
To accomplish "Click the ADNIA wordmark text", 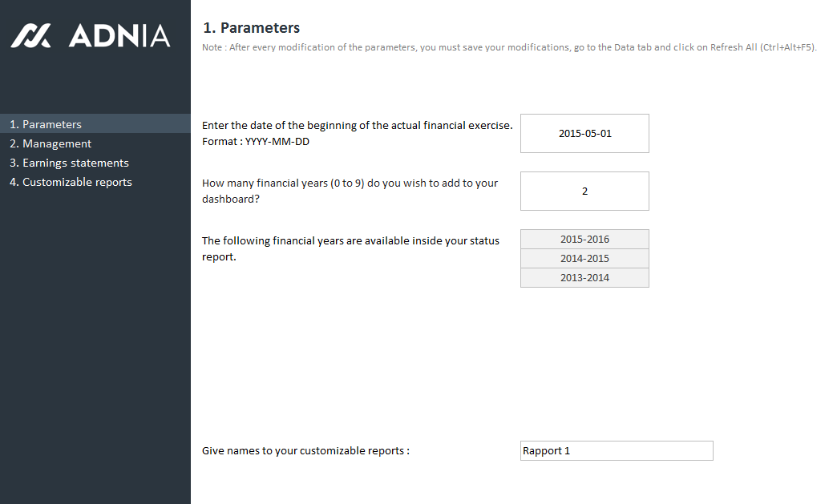I will (x=119, y=36).
